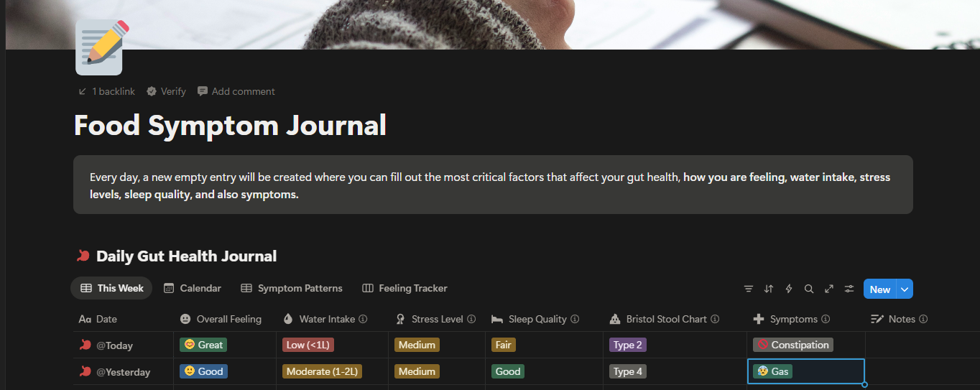The width and height of the screenshot is (980, 390).
Task: Click the Type 4 stool tag
Action: (x=628, y=371)
